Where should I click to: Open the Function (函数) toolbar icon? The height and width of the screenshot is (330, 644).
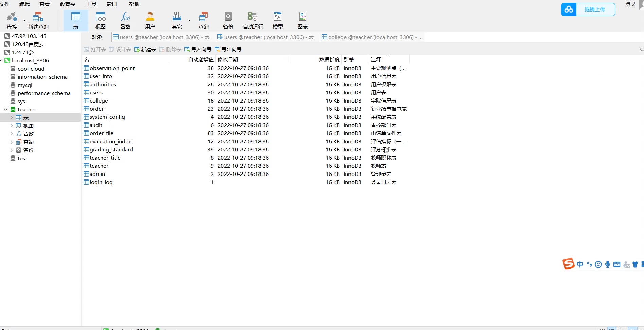(125, 20)
